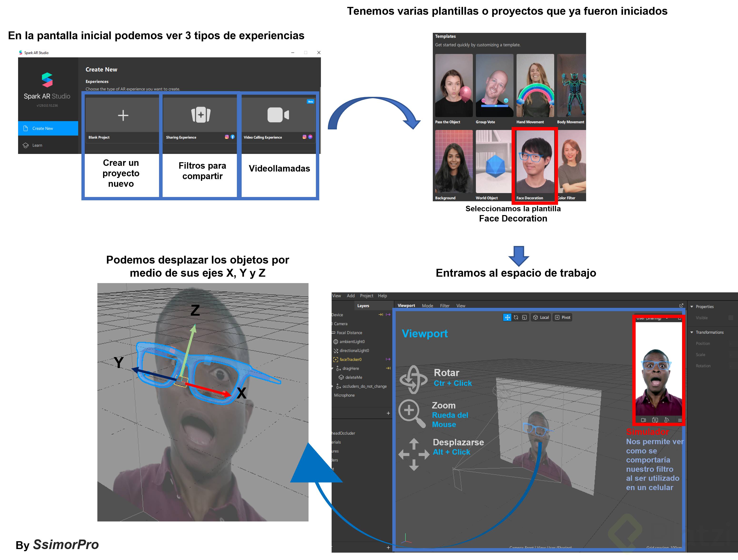Select the Focal Distance scene item
The height and width of the screenshot is (560, 738).
pos(349,333)
